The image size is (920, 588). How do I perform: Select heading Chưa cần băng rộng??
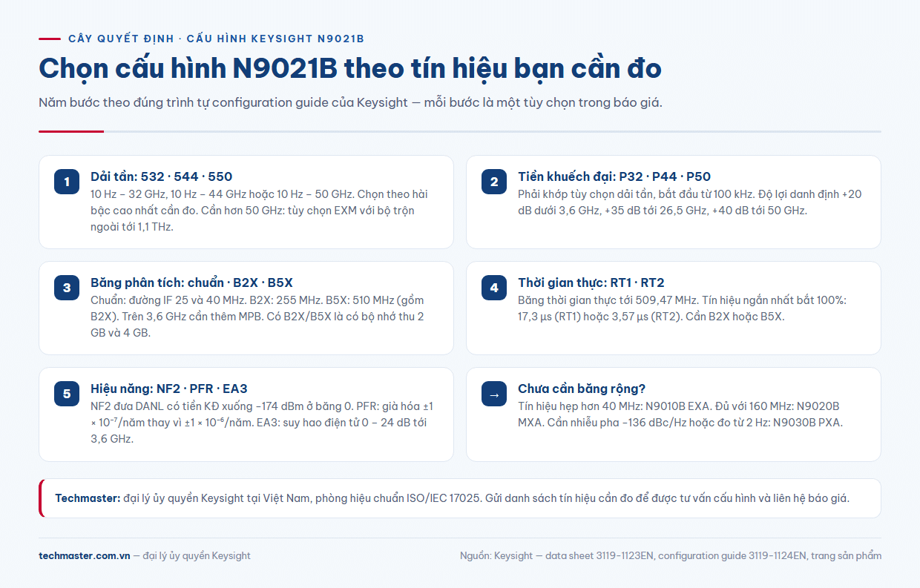582,389
